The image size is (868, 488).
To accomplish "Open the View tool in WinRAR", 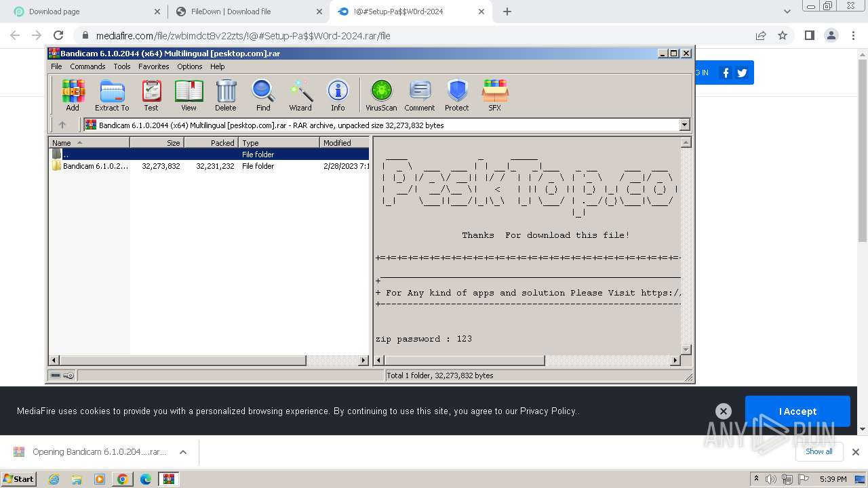I will (189, 95).
